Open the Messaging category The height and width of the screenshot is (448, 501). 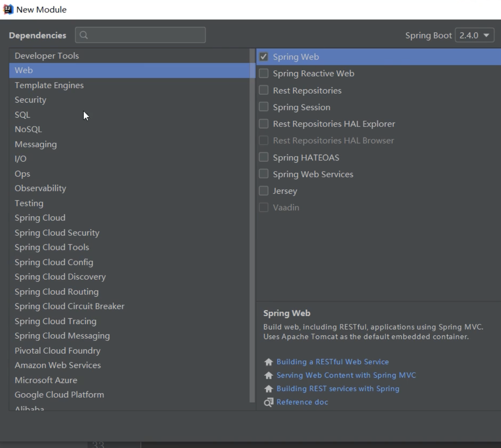(x=130, y=144)
